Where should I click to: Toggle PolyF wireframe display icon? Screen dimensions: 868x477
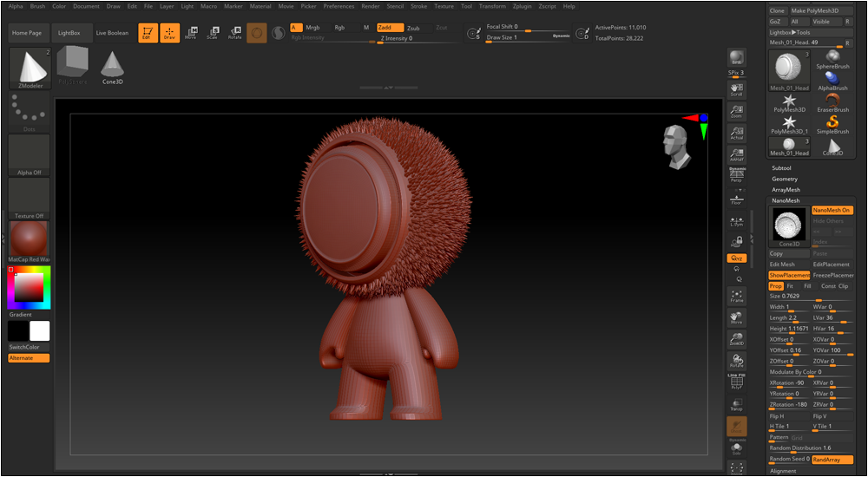(x=736, y=382)
